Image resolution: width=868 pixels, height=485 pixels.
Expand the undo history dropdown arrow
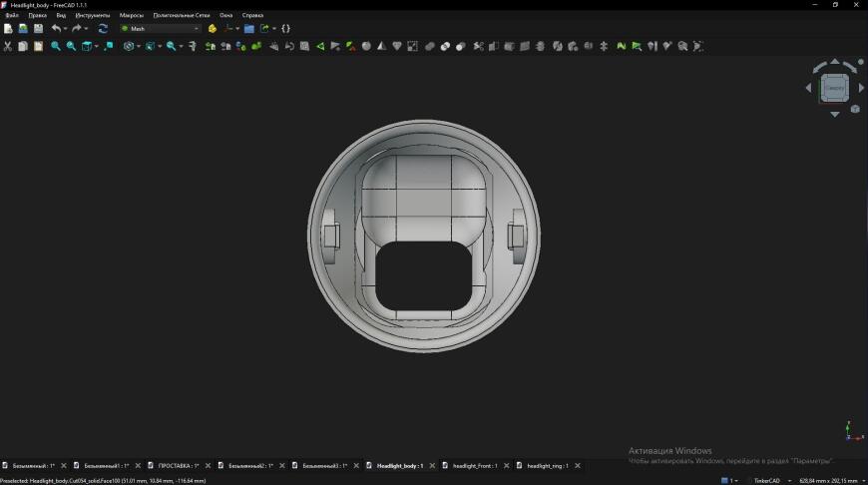(x=65, y=29)
